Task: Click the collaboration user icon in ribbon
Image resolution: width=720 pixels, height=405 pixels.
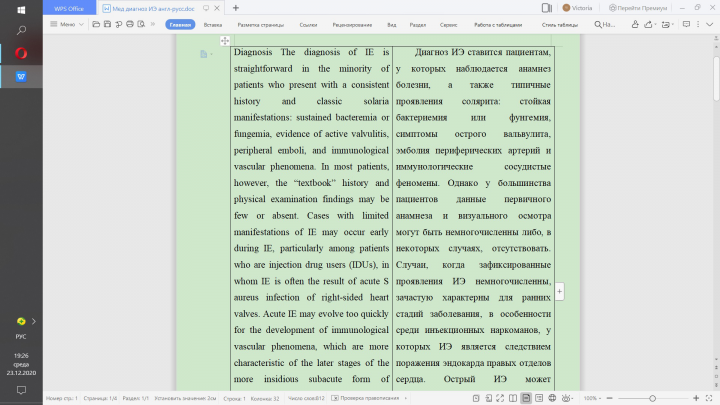Action: point(635,24)
